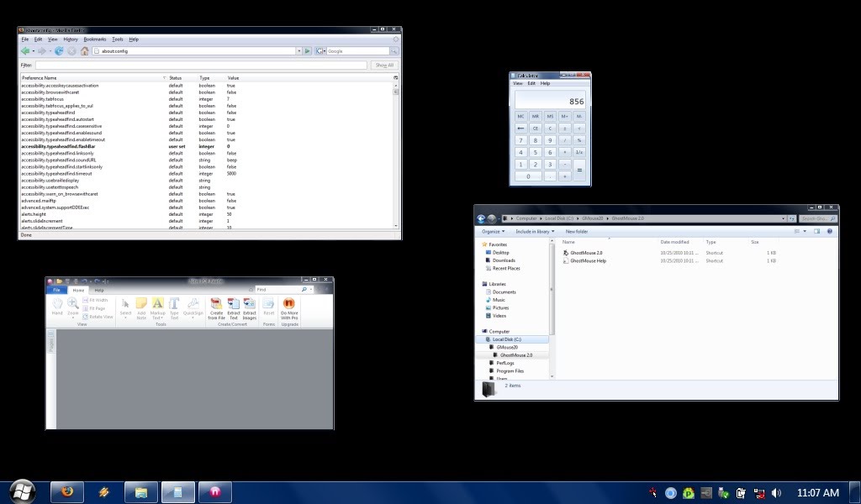Click the volume speaker icon in system tray
This screenshot has width=861, height=504.
point(776,493)
